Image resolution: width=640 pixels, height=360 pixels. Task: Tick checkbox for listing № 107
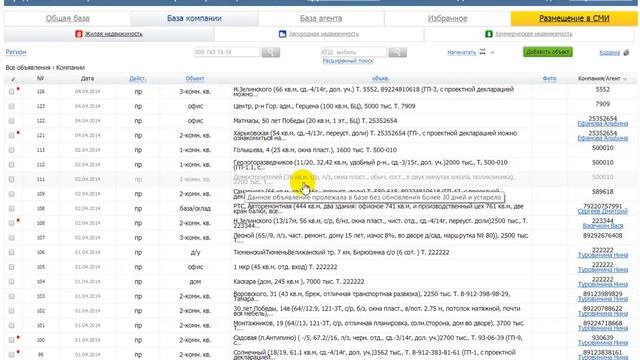point(11,238)
